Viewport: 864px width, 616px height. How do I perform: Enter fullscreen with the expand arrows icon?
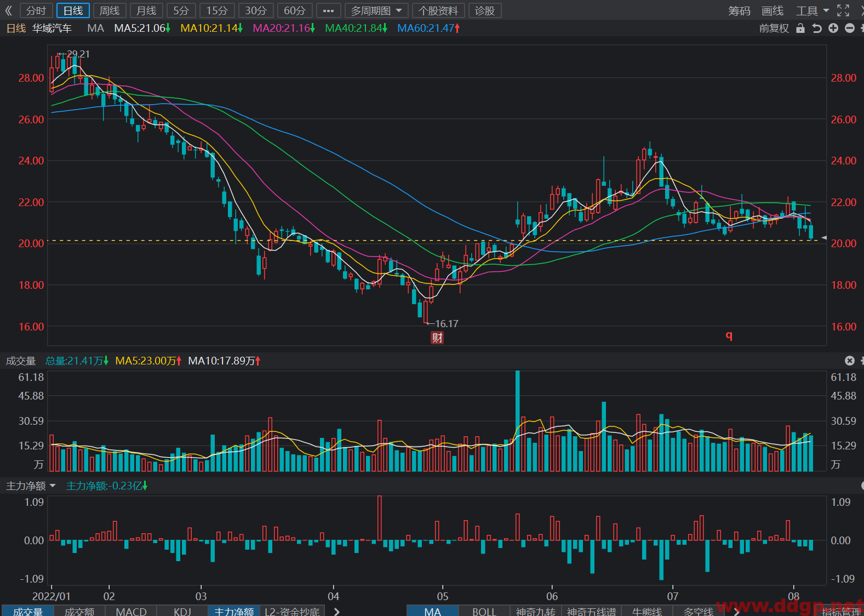(843, 10)
